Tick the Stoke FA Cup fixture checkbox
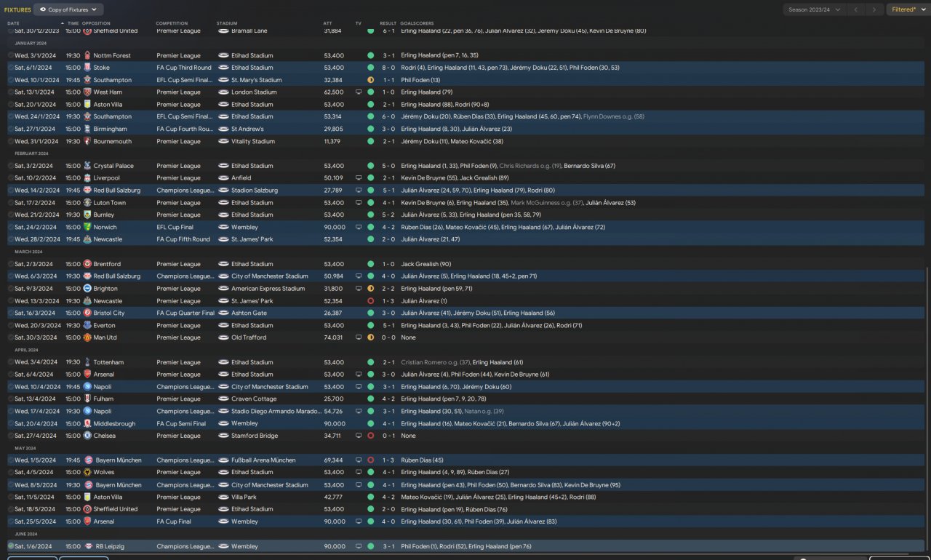This screenshot has width=931, height=560. tap(11, 68)
